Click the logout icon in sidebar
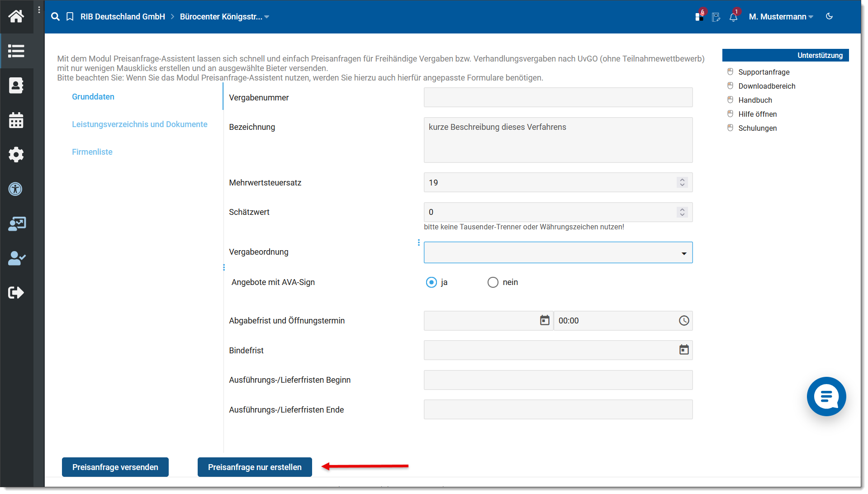Image resolution: width=868 pixels, height=494 pixels. point(16,293)
